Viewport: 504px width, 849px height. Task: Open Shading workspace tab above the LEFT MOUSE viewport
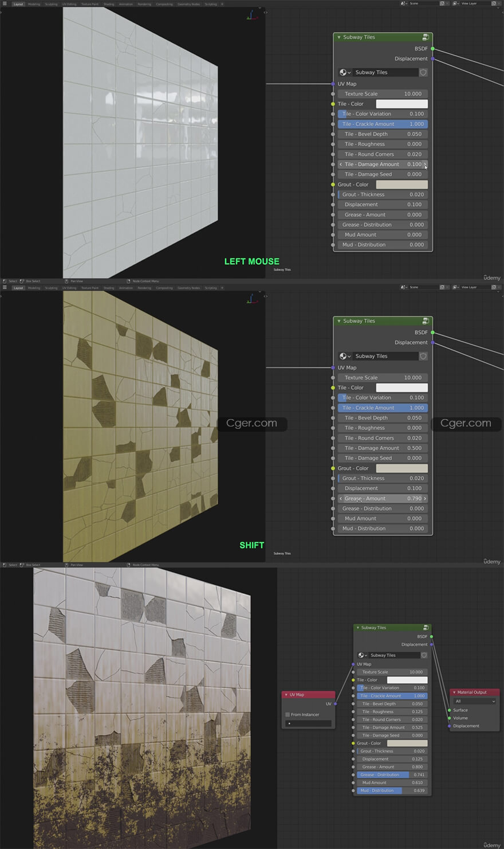108,4
